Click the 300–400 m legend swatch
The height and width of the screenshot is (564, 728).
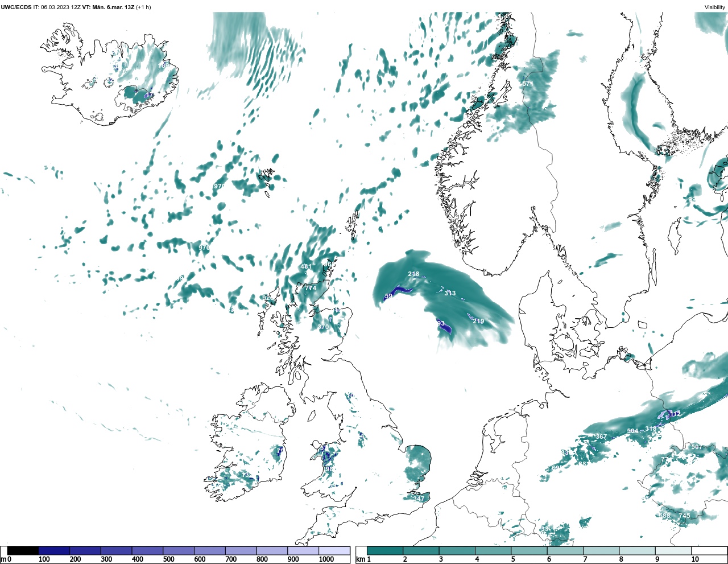pyautogui.click(x=116, y=550)
